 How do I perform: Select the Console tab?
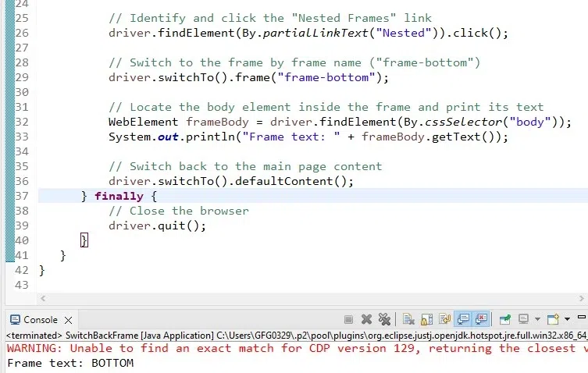(39, 319)
